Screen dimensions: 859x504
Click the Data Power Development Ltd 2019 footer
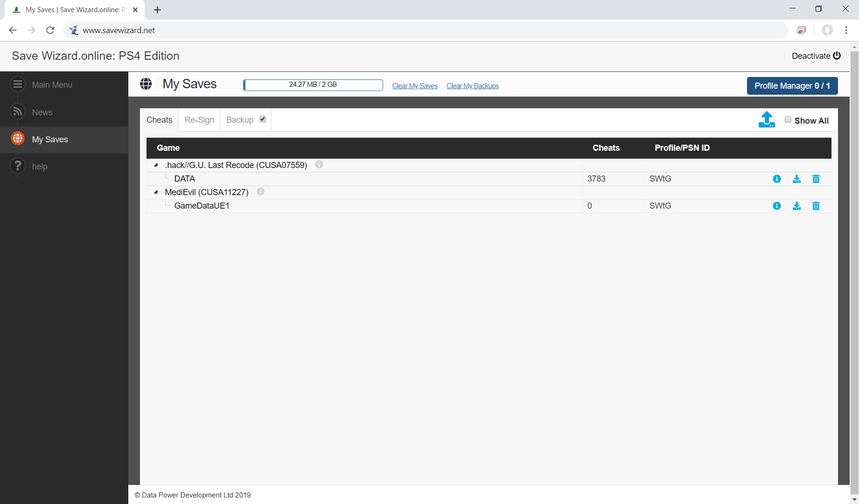(193, 495)
